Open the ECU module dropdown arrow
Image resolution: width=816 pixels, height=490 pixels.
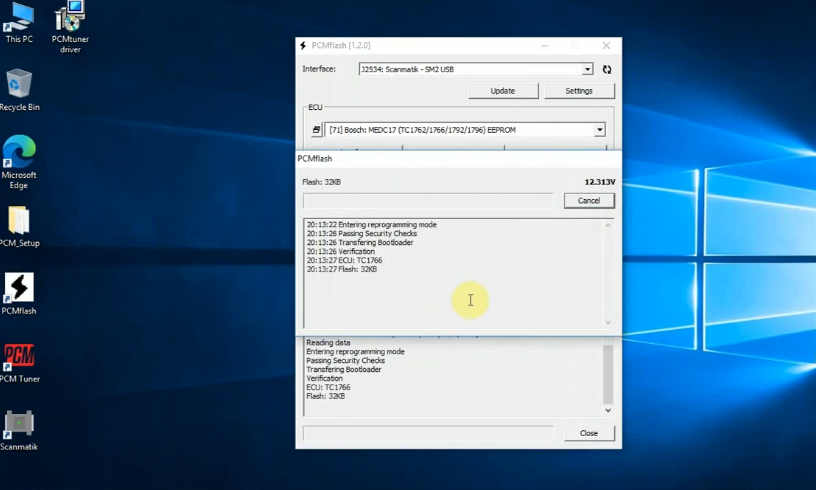click(600, 130)
